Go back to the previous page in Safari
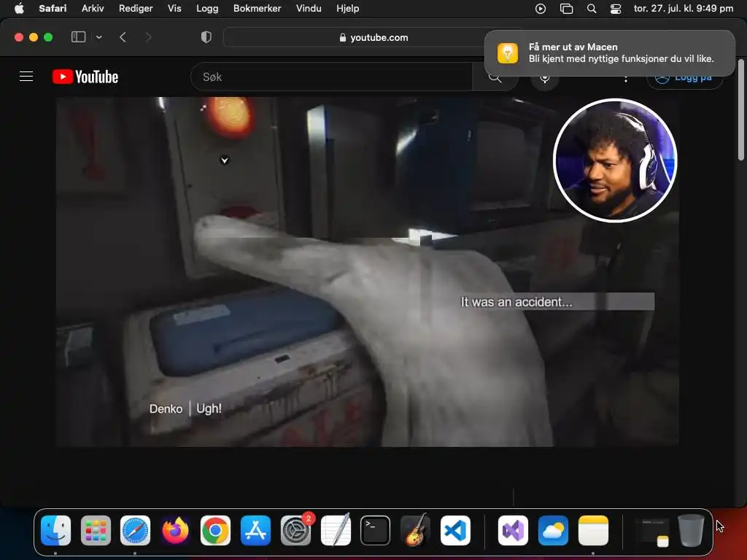Image resolution: width=747 pixels, height=560 pixels. [x=123, y=37]
